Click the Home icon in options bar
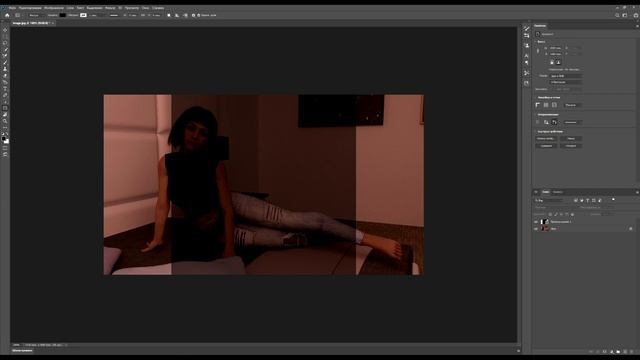 pyautogui.click(x=7, y=15)
